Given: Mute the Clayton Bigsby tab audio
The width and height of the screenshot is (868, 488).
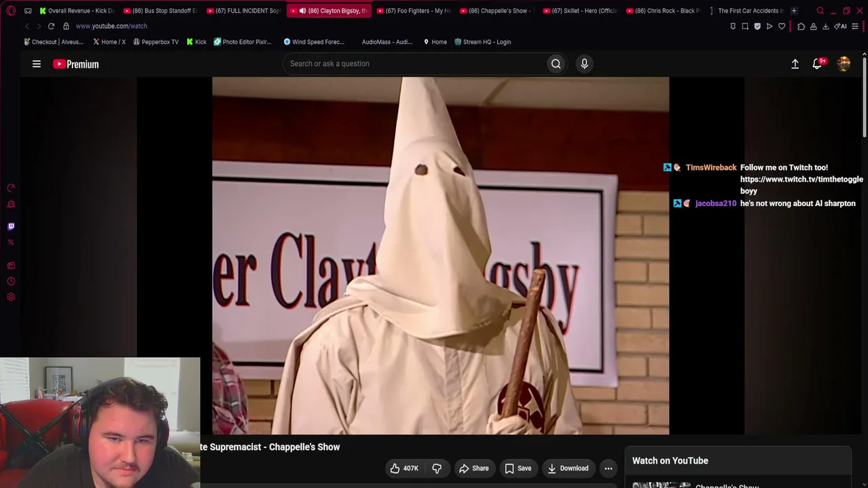Looking at the screenshot, I should coord(302,11).
